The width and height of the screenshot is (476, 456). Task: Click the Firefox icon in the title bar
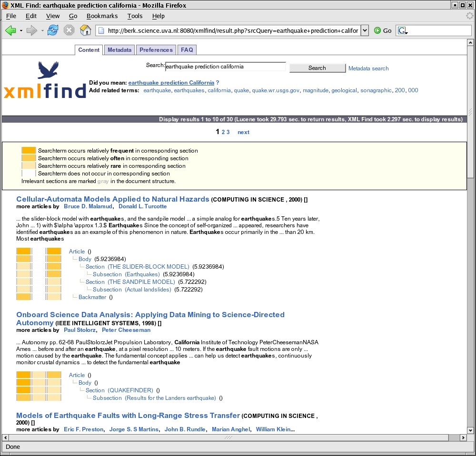click(x=5, y=5)
